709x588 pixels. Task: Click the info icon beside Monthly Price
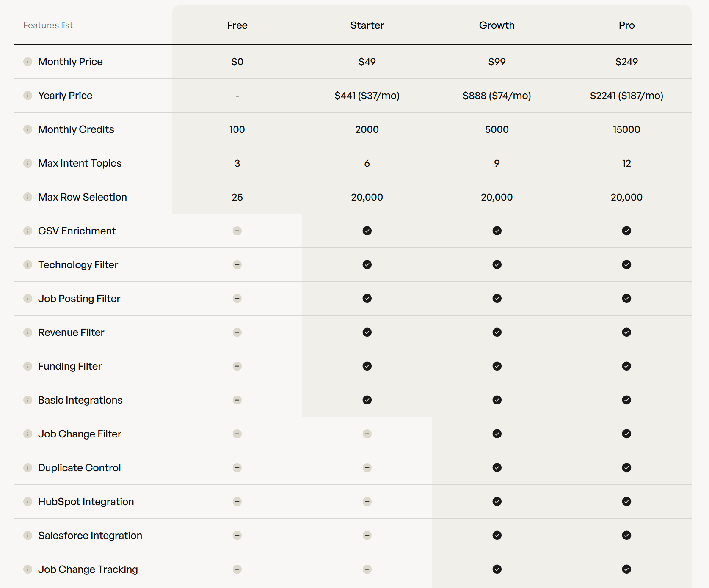point(28,62)
